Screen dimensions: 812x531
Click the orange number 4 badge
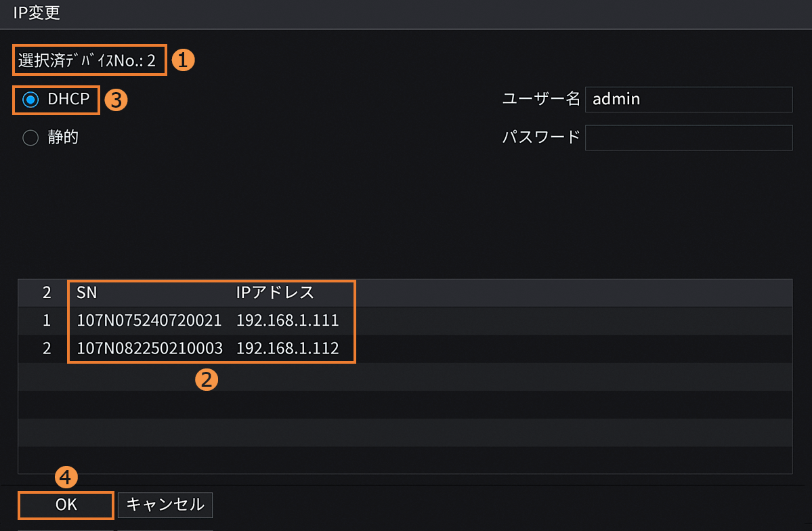(66, 478)
